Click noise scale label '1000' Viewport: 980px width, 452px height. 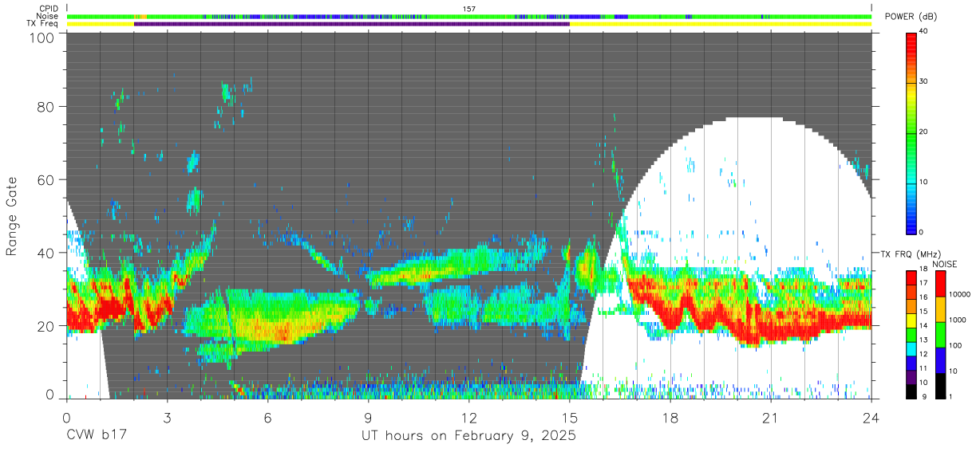(957, 321)
